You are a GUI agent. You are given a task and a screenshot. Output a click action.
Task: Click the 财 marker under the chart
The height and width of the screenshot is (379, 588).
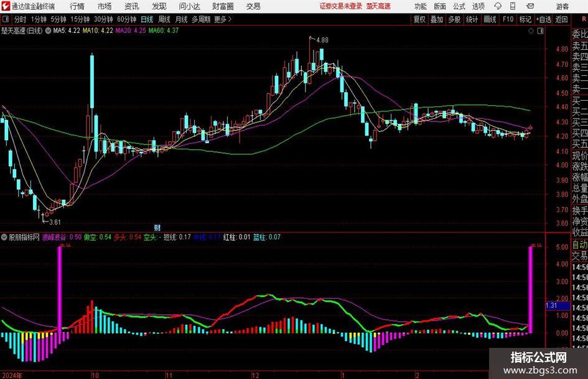[157, 227]
